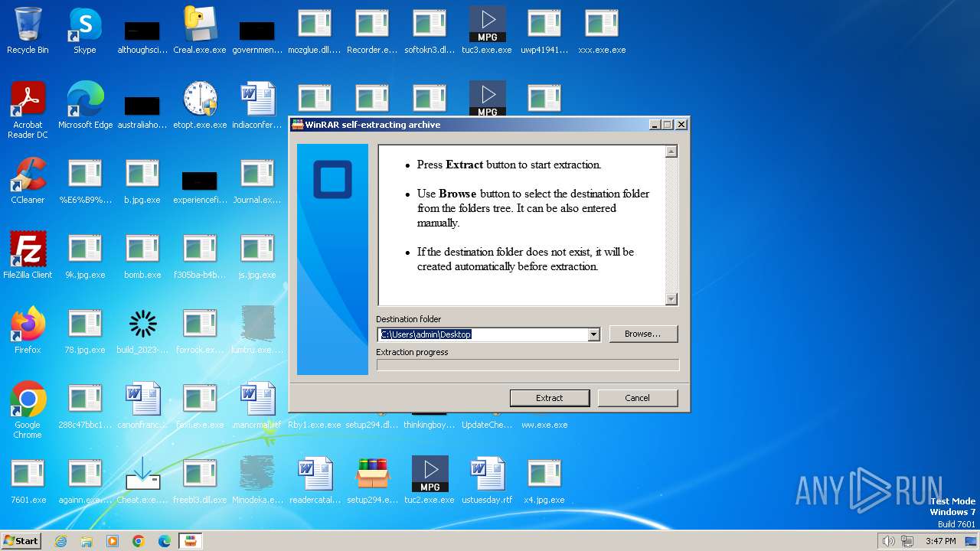
Task: Launch Firefox desktop shortcut
Action: pos(28,331)
